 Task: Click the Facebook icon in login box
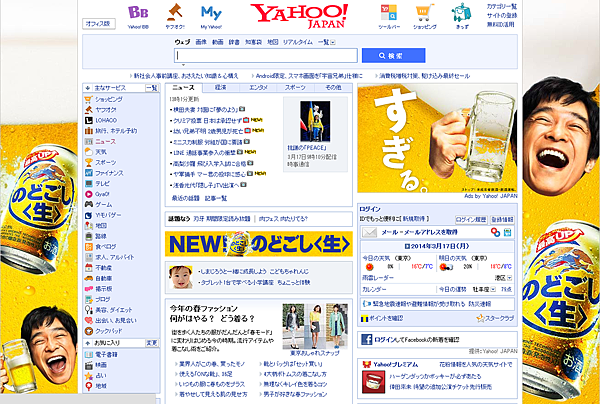click(x=367, y=339)
